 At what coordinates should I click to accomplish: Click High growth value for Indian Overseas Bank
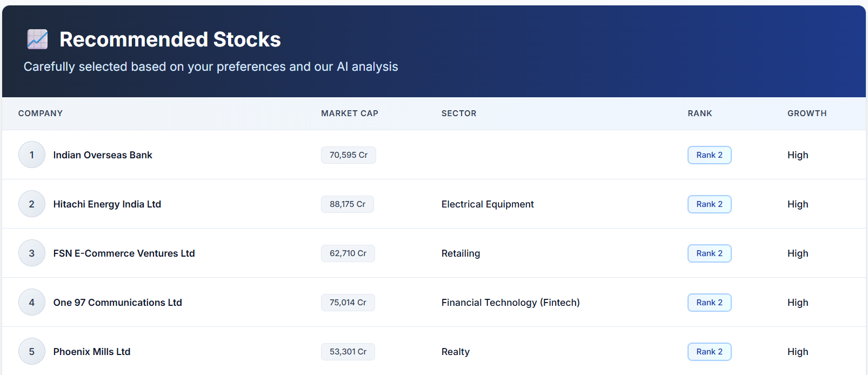click(798, 155)
